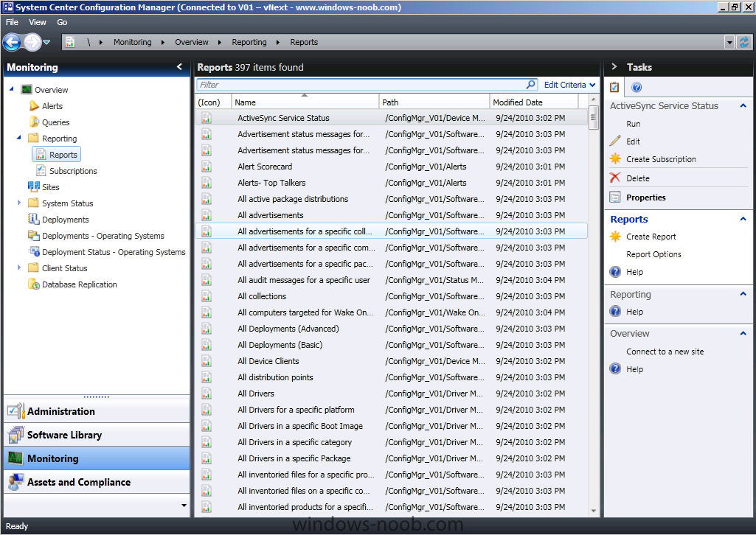Open the navigation history dropdown arrow

[46, 43]
